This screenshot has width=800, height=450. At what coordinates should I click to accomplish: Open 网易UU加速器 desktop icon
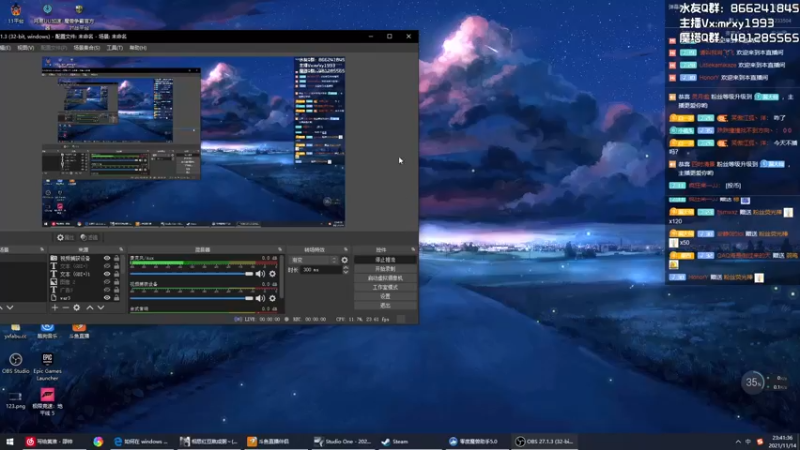47,15
